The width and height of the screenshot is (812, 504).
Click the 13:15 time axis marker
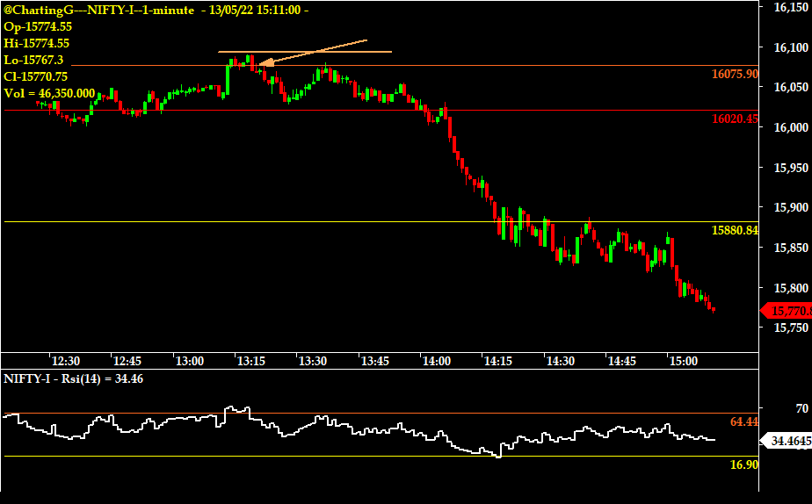[x=251, y=361]
